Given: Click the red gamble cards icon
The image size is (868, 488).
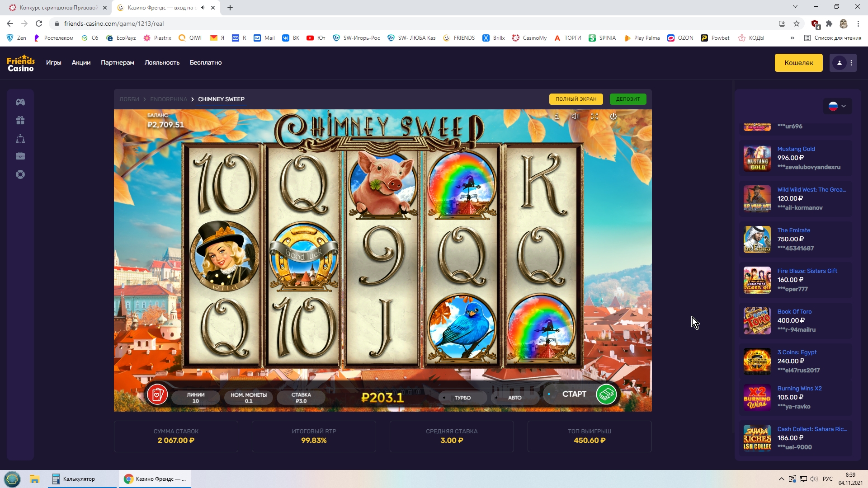Looking at the screenshot, I should tap(157, 395).
